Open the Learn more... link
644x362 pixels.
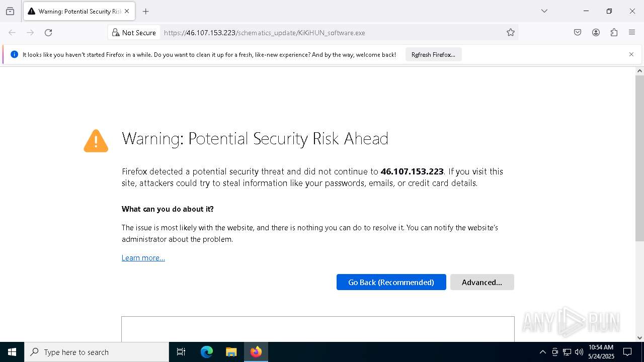(143, 258)
